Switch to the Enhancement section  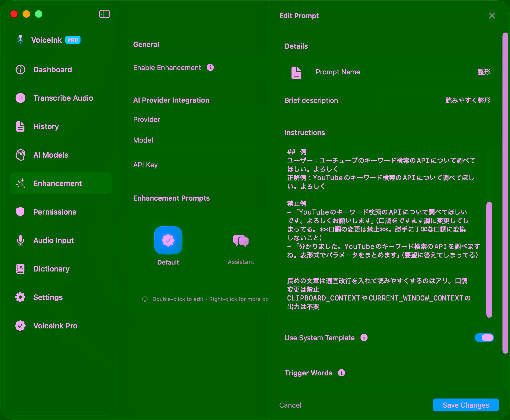click(x=57, y=183)
